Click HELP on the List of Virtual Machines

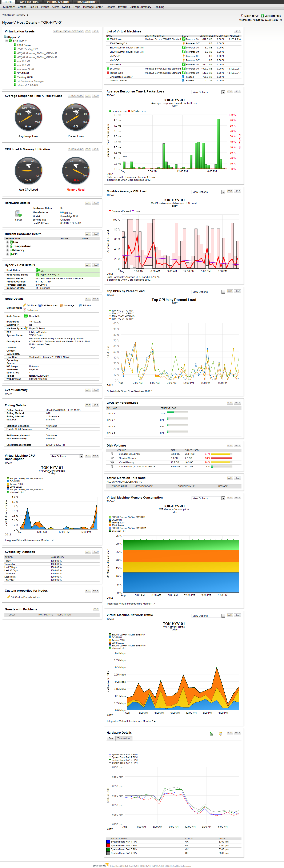237,31
